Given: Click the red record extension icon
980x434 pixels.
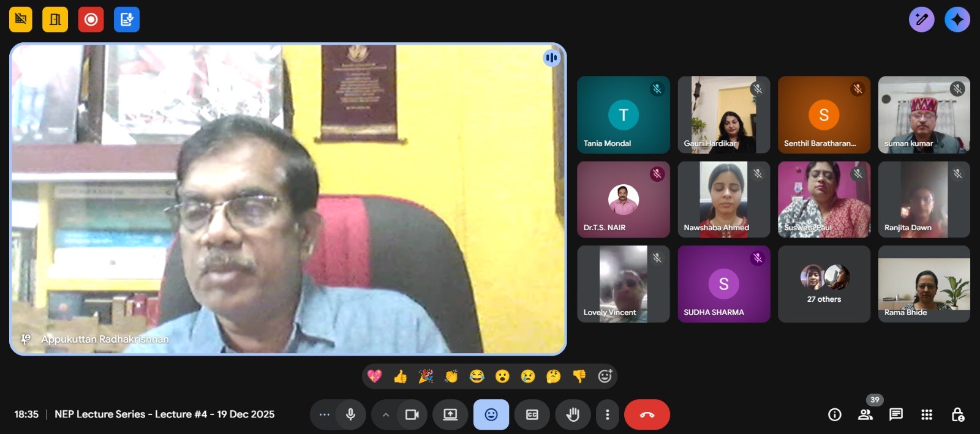Looking at the screenshot, I should pos(91,20).
